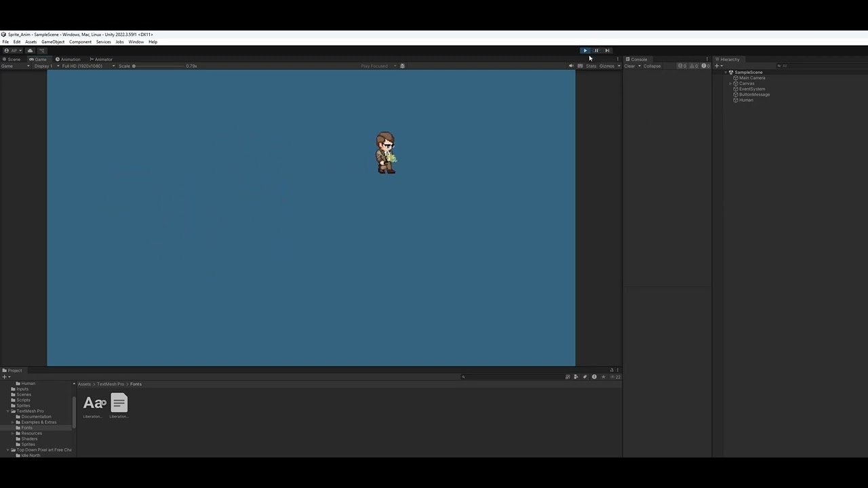Open the version control branch icon
868x488 pixels.
pos(41,50)
